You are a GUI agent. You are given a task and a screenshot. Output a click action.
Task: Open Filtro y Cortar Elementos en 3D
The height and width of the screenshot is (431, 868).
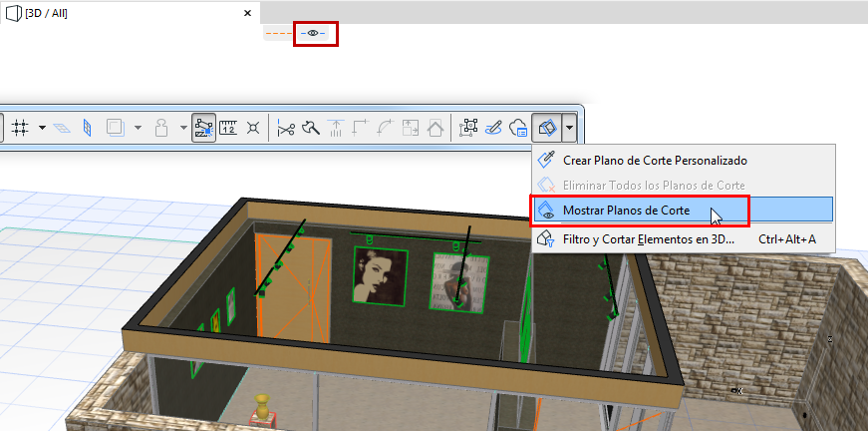tap(683, 239)
